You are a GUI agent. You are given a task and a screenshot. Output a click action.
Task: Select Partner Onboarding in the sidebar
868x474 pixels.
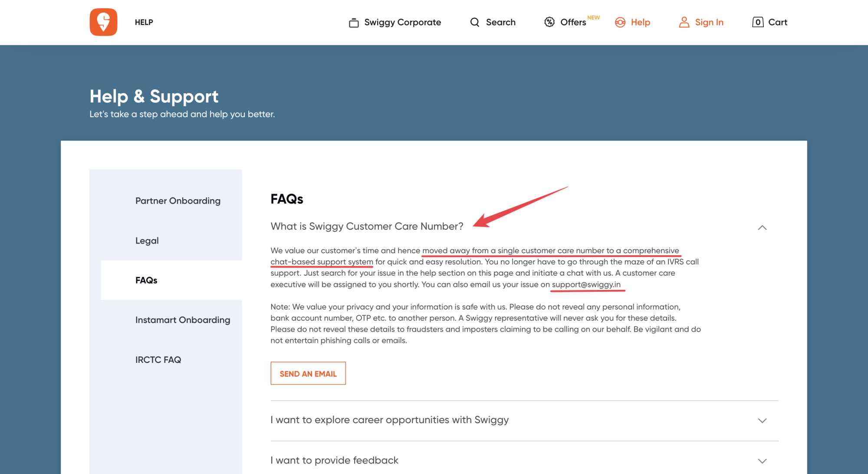pos(178,201)
